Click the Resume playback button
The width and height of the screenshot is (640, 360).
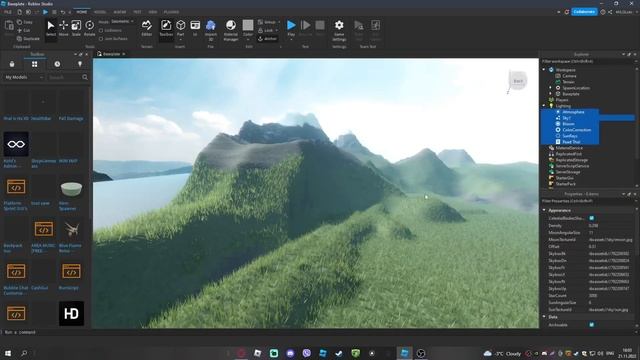pyautogui.click(x=305, y=28)
